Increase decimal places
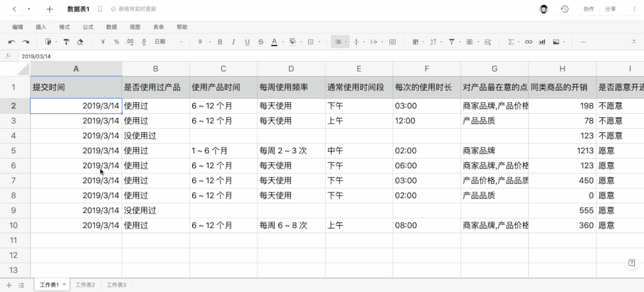Screen dimensions: 644x292 pos(130,41)
